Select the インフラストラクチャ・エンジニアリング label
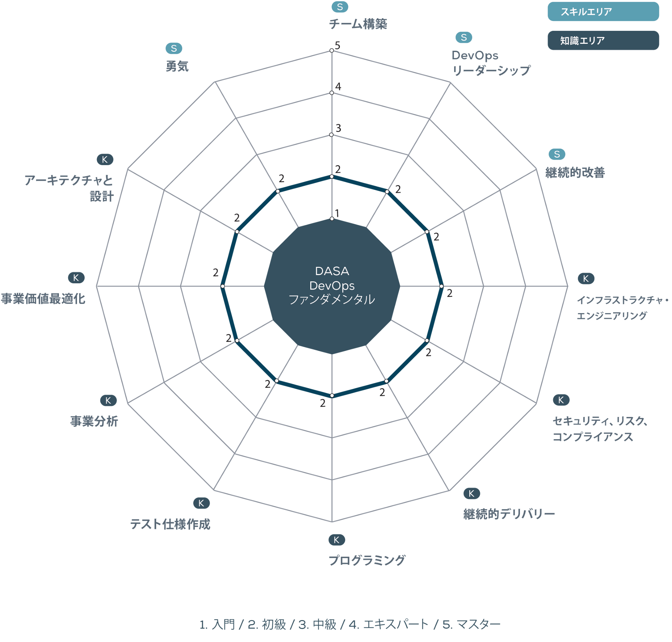672x642 pixels. tap(622, 308)
